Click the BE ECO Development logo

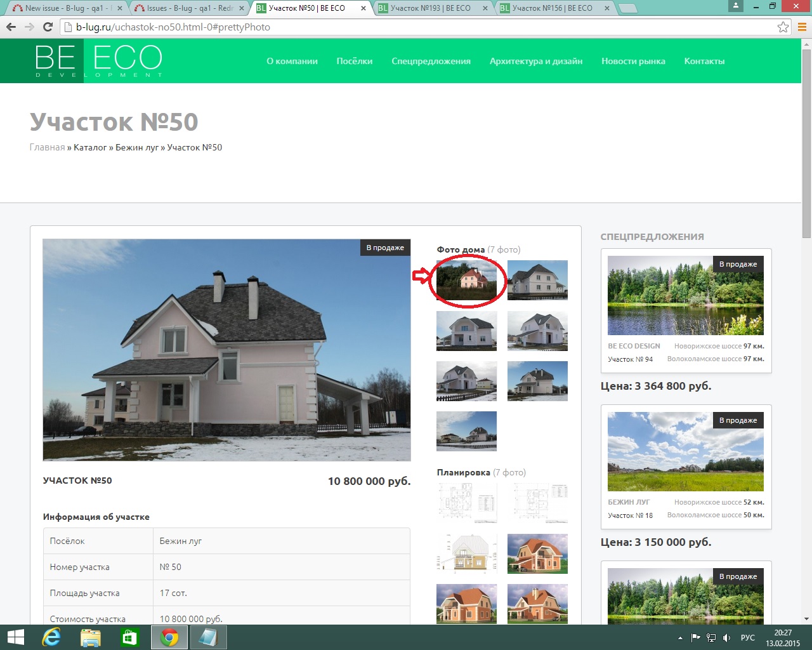[98, 61]
